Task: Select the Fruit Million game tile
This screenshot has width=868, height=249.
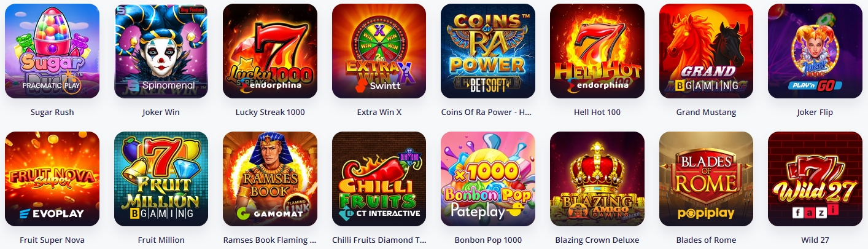Action: pos(161,179)
